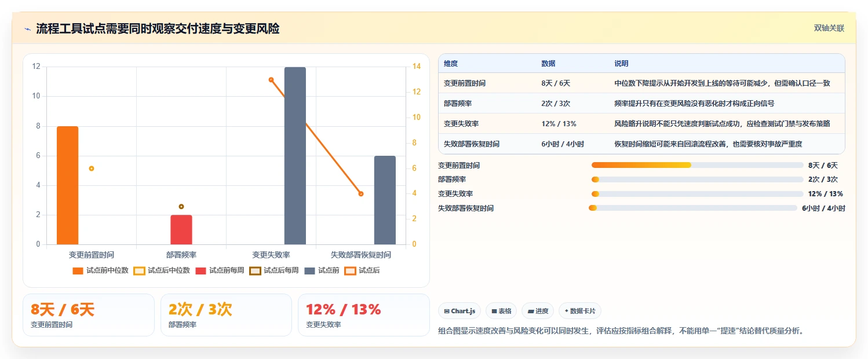Click table cell 变更前置时间
This screenshot has width=868, height=359.
click(465, 83)
